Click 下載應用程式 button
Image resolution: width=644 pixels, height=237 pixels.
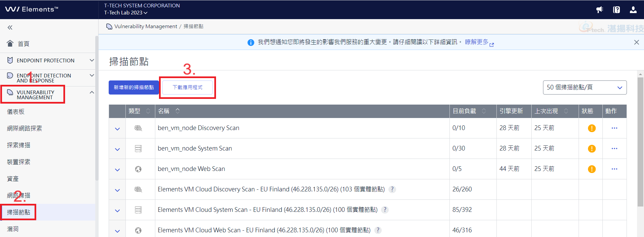tap(187, 87)
